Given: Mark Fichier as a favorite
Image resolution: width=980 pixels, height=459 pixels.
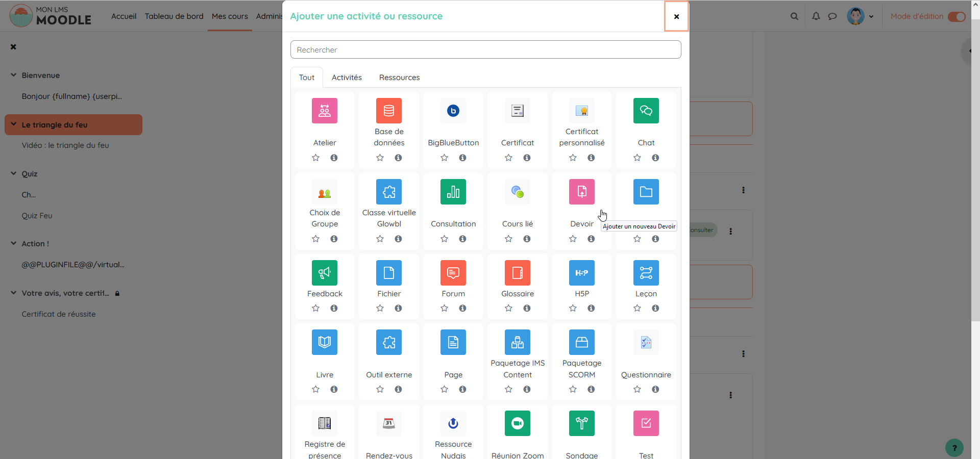Looking at the screenshot, I should point(380,308).
